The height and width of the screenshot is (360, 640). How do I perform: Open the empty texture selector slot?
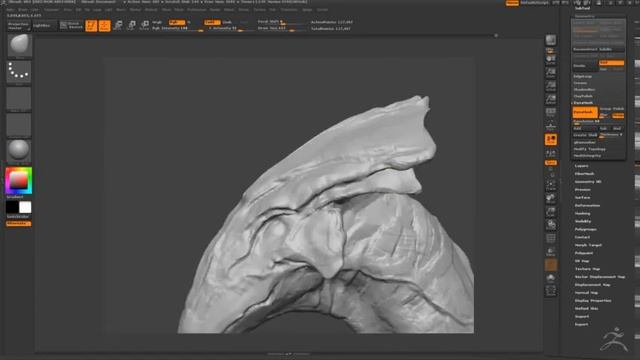point(19,125)
